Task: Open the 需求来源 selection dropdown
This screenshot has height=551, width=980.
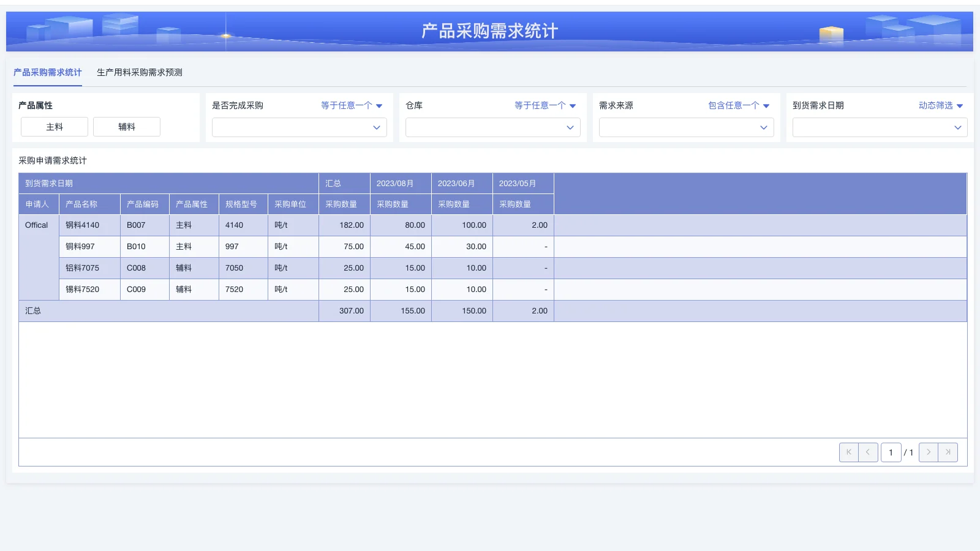Action: click(x=686, y=127)
